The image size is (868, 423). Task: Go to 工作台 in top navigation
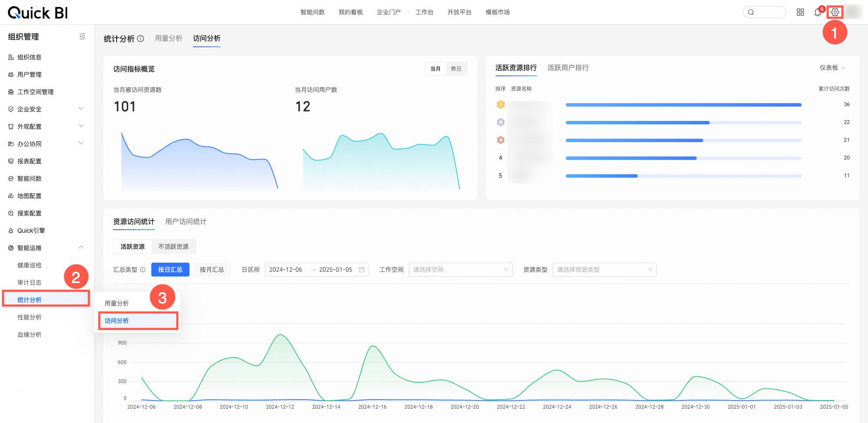coord(424,12)
